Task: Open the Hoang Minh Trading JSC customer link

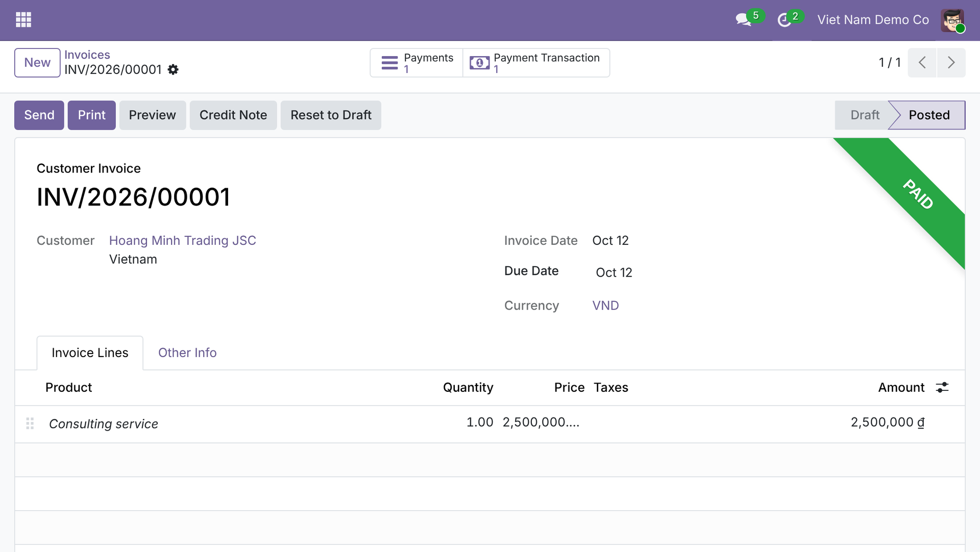Action: click(x=183, y=240)
